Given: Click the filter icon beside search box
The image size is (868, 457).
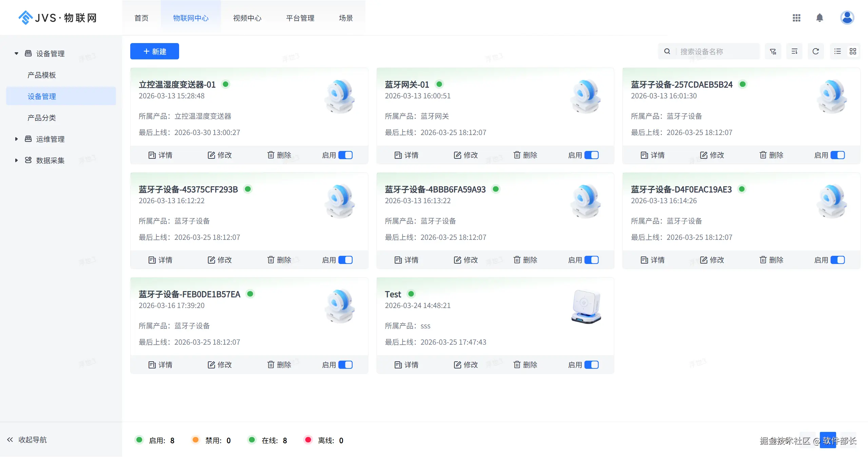Looking at the screenshot, I should pyautogui.click(x=773, y=52).
